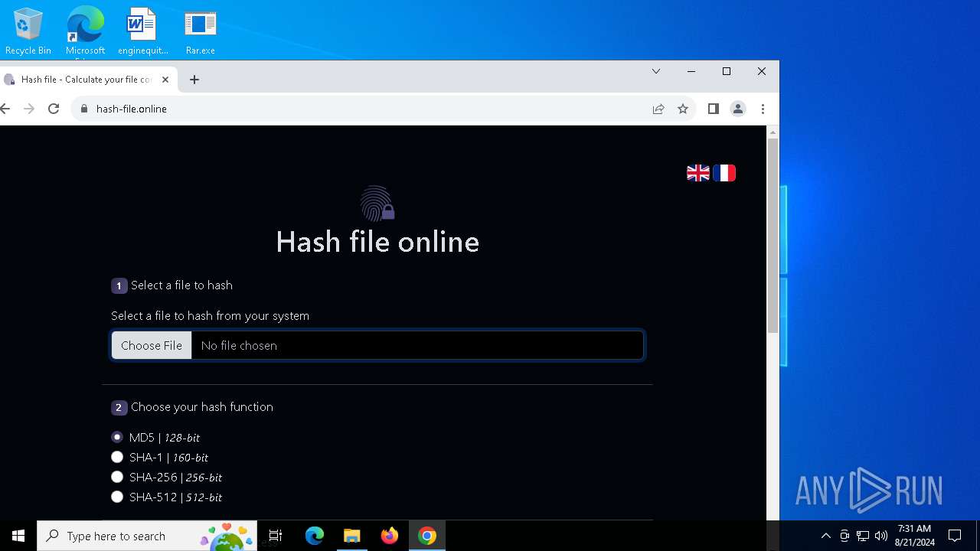Minimize the Chrome window
980x551 pixels.
coord(691,71)
